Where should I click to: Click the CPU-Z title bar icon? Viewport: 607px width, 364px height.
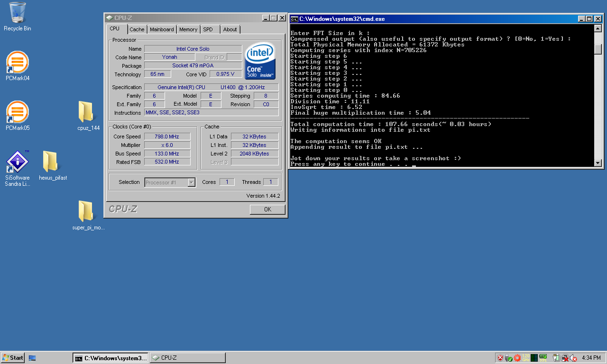110,18
